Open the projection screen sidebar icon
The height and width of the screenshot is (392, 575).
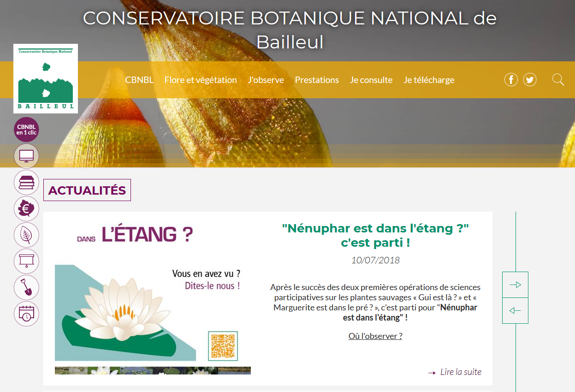(x=26, y=261)
